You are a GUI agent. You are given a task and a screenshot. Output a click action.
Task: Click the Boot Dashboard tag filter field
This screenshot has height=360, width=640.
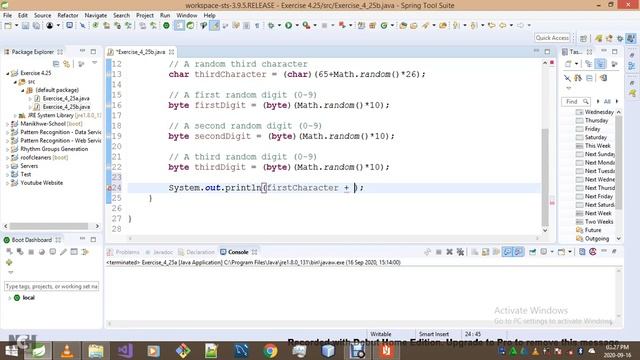pyautogui.click(x=51, y=287)
